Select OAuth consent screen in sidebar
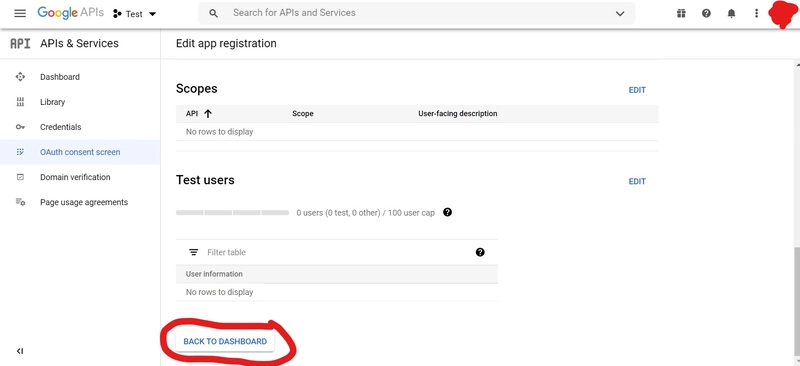 80,152
